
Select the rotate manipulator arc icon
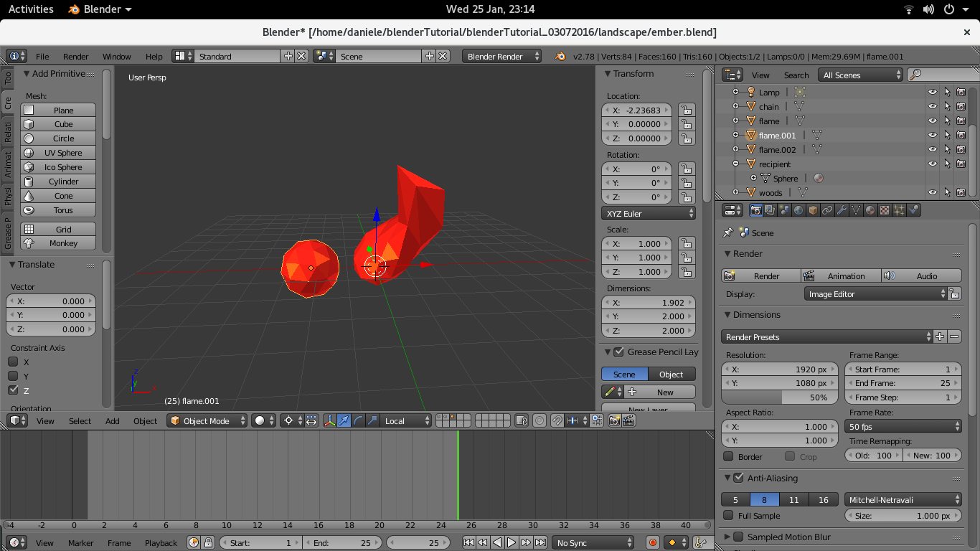(359, 421)
